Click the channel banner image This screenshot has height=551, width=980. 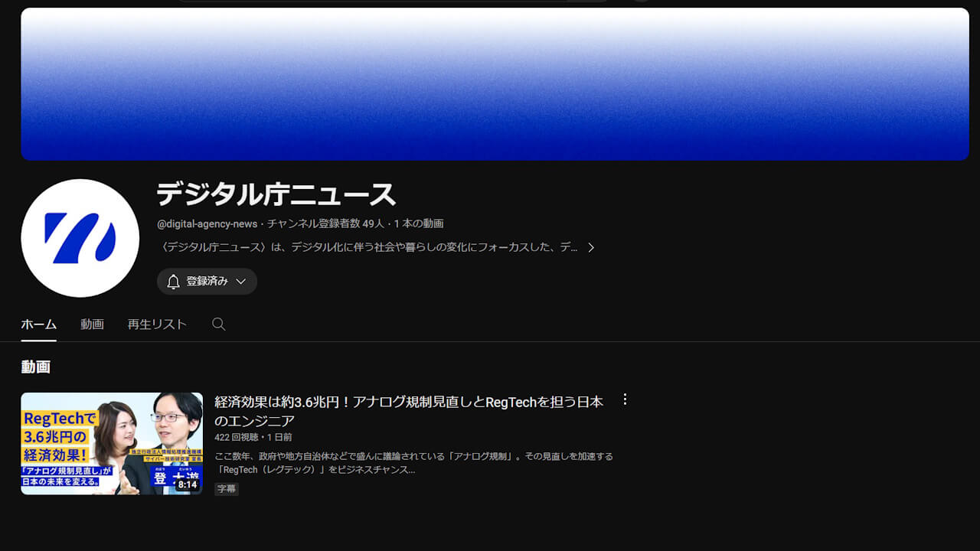495,84
